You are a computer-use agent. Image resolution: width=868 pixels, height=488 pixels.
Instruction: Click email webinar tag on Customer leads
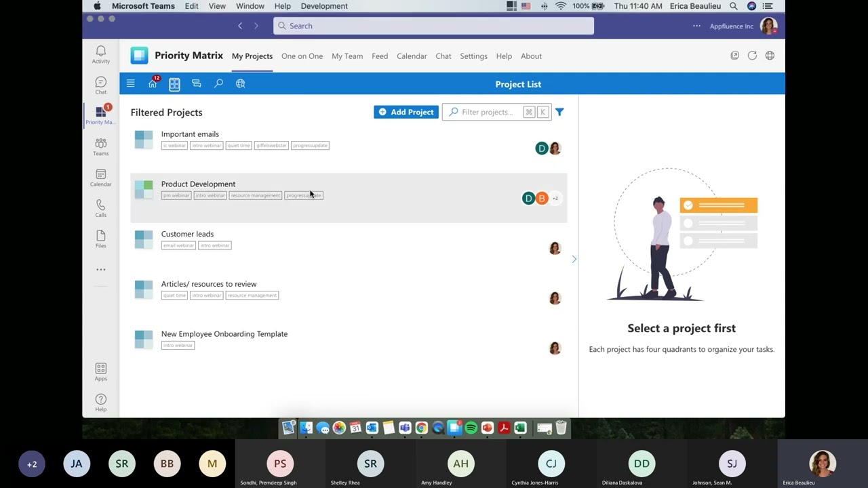(x=178, y=245)
